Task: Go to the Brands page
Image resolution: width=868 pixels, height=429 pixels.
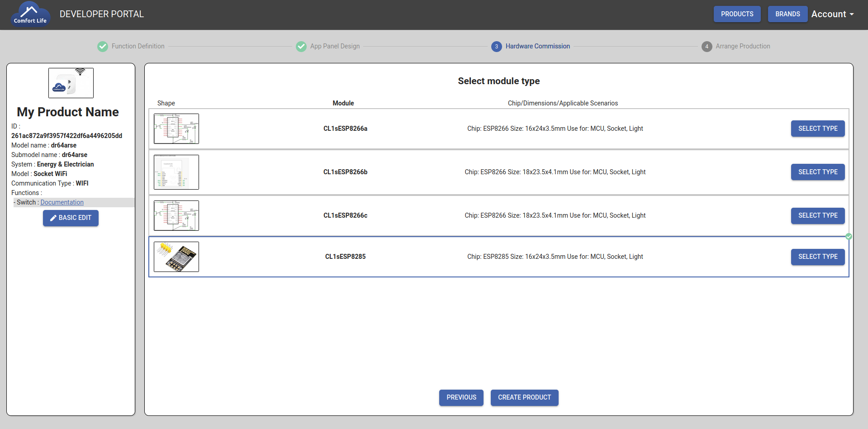Action: [787, 14]
